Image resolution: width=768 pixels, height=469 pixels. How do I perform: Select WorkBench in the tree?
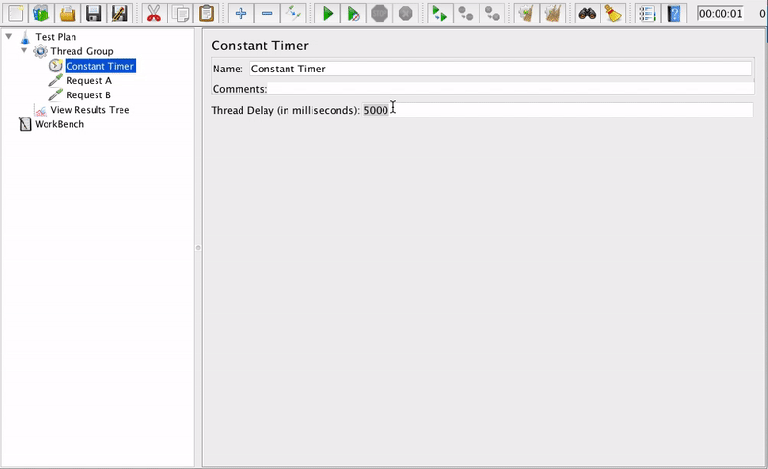coord(59,124)
